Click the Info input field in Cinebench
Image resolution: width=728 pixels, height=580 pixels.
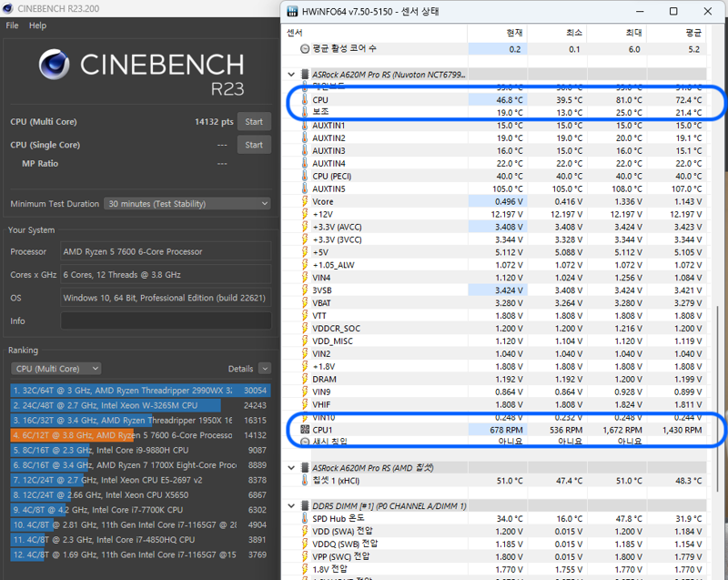166,321
